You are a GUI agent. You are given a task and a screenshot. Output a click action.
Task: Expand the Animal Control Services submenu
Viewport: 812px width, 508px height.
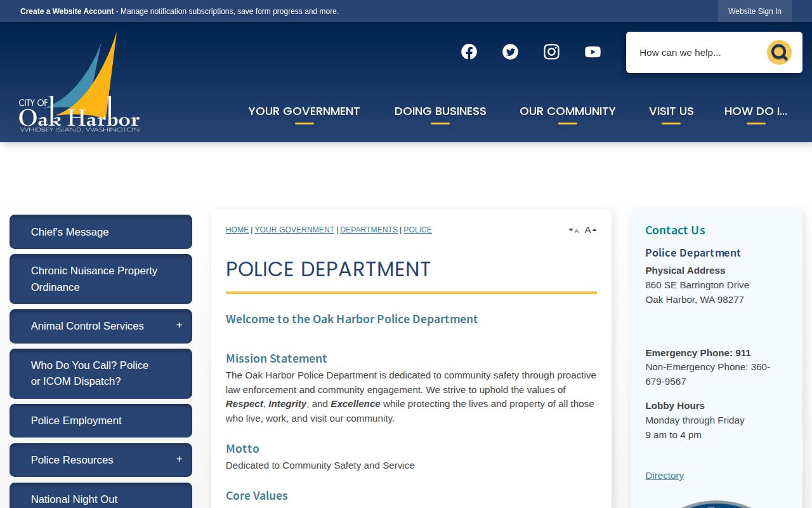click(x=179, y=326)
